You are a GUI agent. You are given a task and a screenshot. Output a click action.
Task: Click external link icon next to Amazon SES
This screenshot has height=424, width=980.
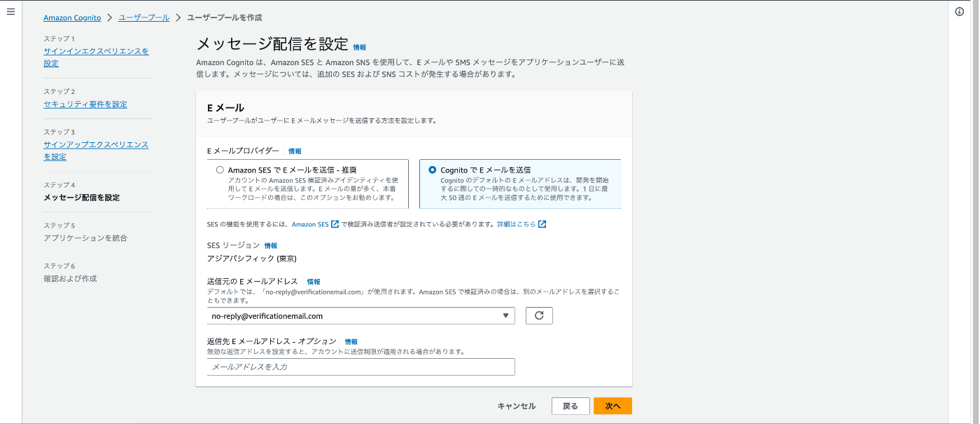(335, 224)
